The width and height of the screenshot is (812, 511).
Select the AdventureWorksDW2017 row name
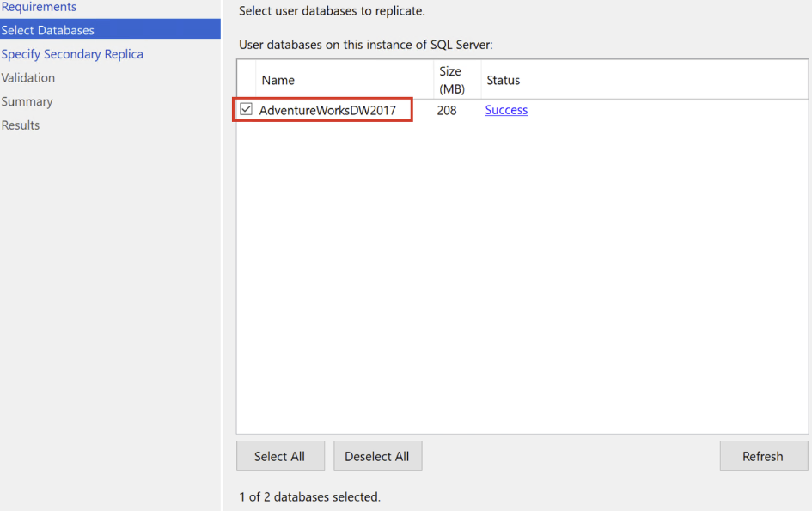[x=327, y=110]
